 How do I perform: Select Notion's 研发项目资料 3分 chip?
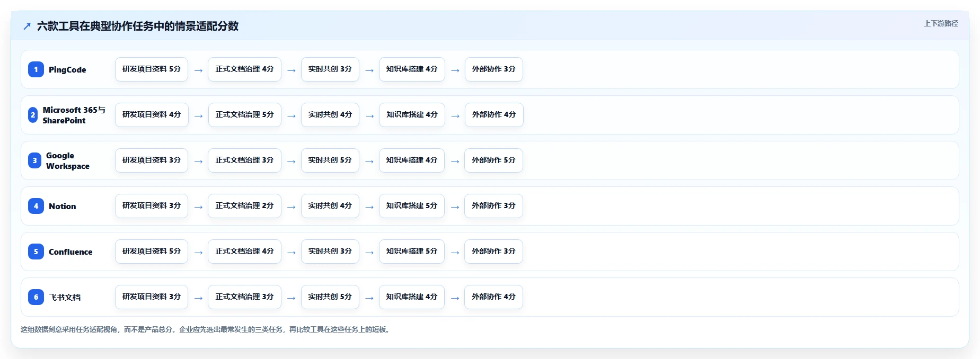(x=152, y=206)
